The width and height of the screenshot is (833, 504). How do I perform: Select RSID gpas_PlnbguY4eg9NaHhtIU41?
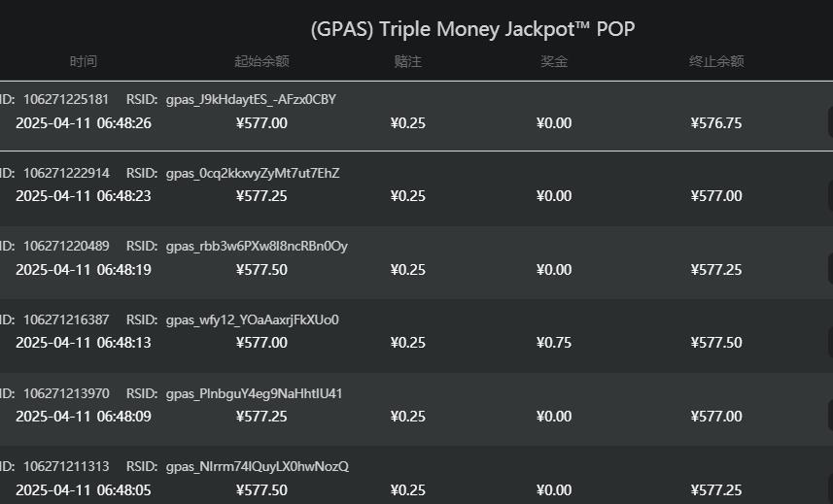click(x=254, y=393)
